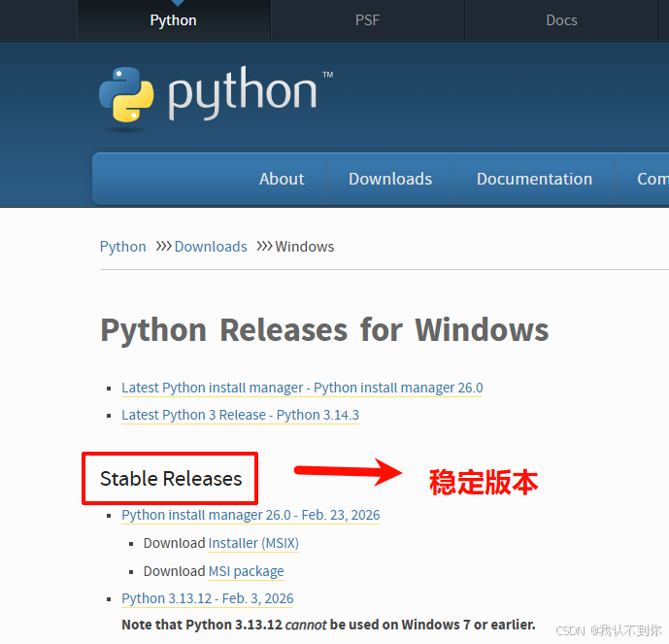Open Python install manager 26.0 Feb. 23 link
The image size is (669, 644).
251,515
